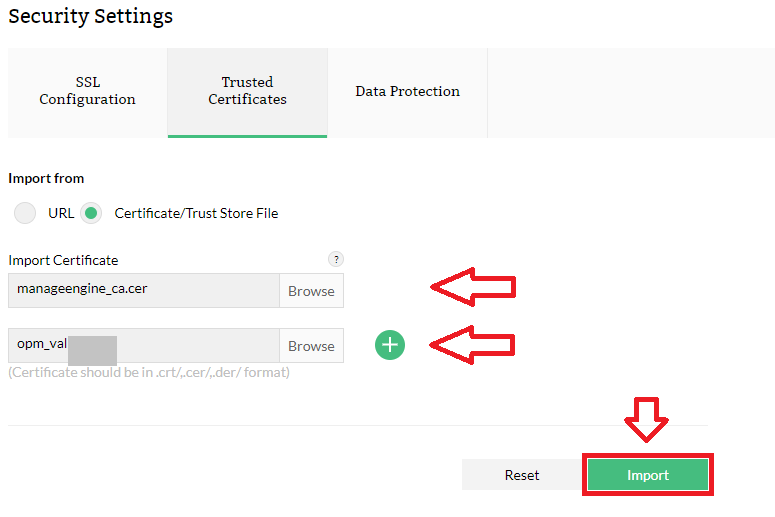Click the manageengine_ca.cer file field

click(144, 290)
